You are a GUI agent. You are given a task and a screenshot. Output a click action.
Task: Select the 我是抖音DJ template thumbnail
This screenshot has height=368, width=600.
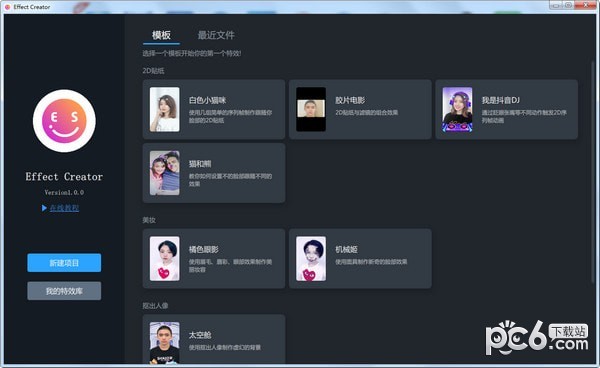(x=457, y=109)
